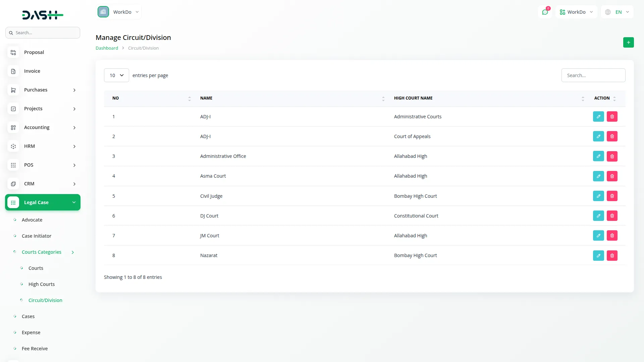Click the green plus button to add Circuit/Division

tap(629, 42)
